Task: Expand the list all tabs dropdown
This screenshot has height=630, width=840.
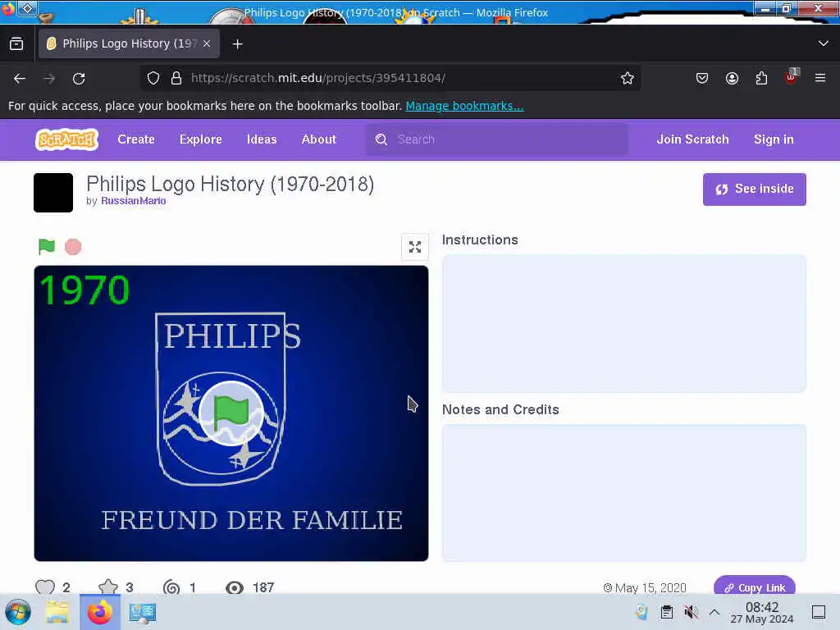Action: tap(824, 43)
